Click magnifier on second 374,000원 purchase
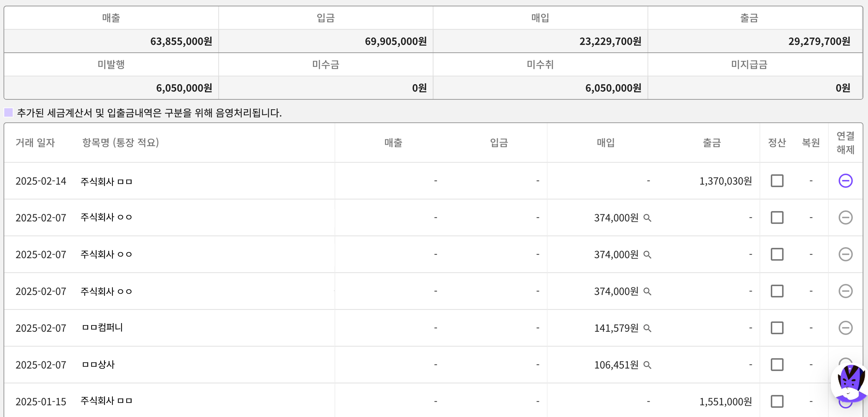 point(647,255)
